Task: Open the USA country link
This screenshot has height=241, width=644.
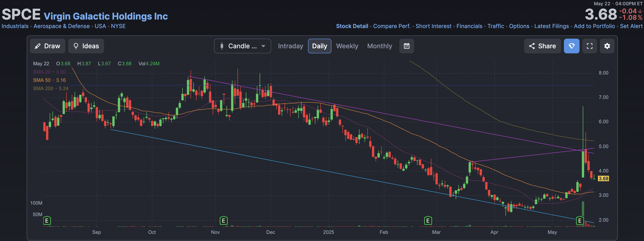Action: [x=100, y=26]
